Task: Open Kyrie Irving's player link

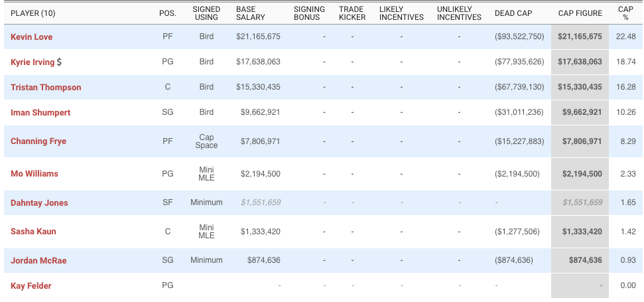Action: tap(32, 62)
